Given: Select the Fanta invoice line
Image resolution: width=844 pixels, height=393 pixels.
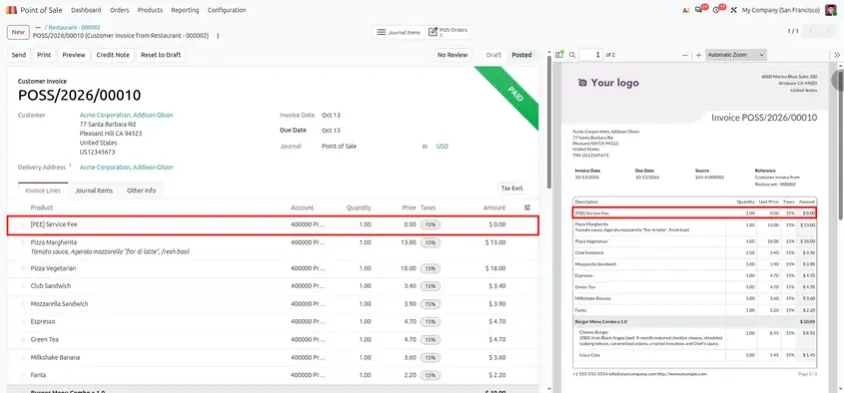Looking at the screenshot, I should click(x=273, y=375).
